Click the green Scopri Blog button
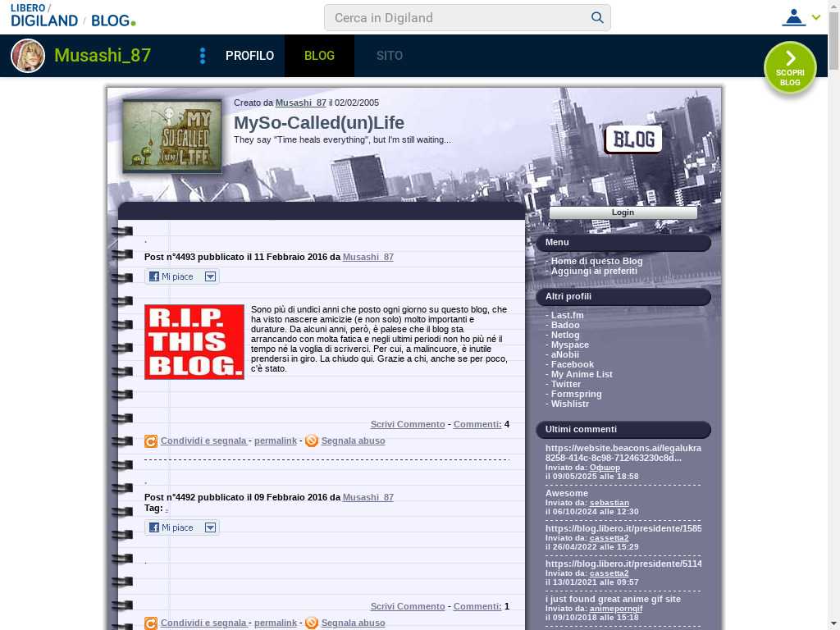The image size is (840, 630). click(790, 67)
